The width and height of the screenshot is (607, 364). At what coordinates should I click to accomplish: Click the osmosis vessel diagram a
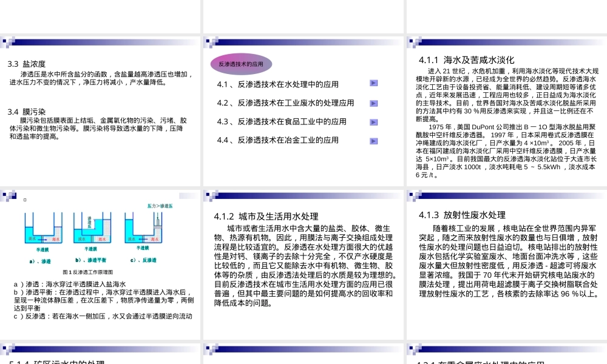[x=43, y=228]
